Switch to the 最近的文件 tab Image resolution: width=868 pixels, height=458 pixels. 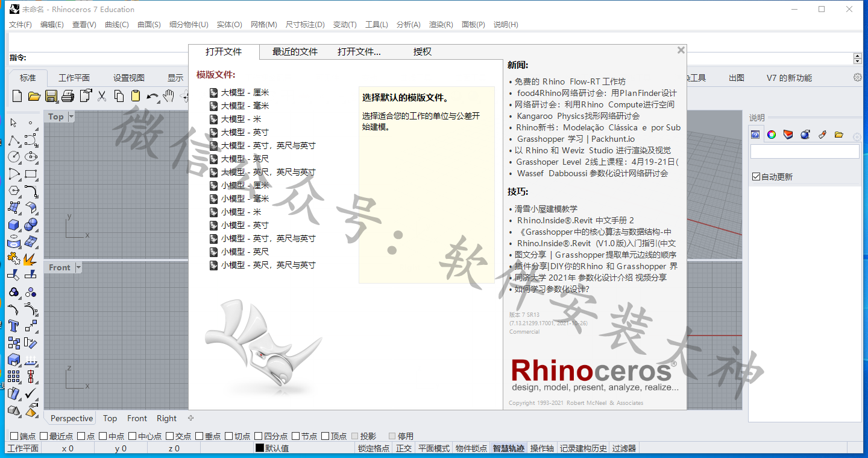pyautogui.click(x=295, y=52)
